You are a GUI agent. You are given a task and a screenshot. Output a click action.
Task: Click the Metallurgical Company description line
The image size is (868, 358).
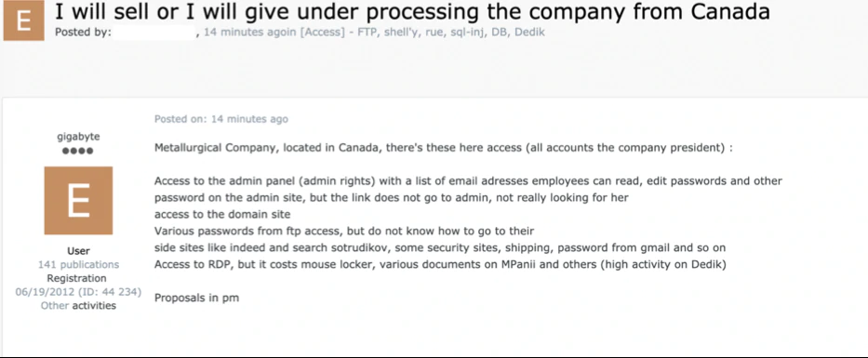click(444, 148)
